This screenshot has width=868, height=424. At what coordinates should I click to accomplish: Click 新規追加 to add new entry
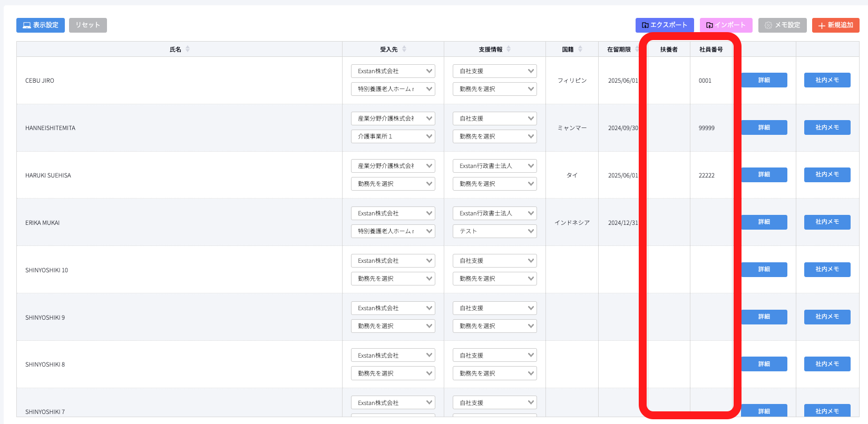coord(835,25)
